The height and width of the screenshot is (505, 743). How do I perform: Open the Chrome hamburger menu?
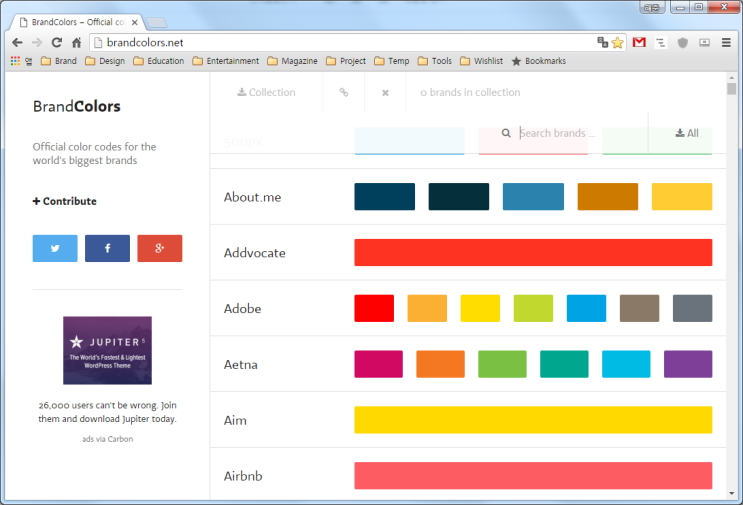tap(726, 43)
